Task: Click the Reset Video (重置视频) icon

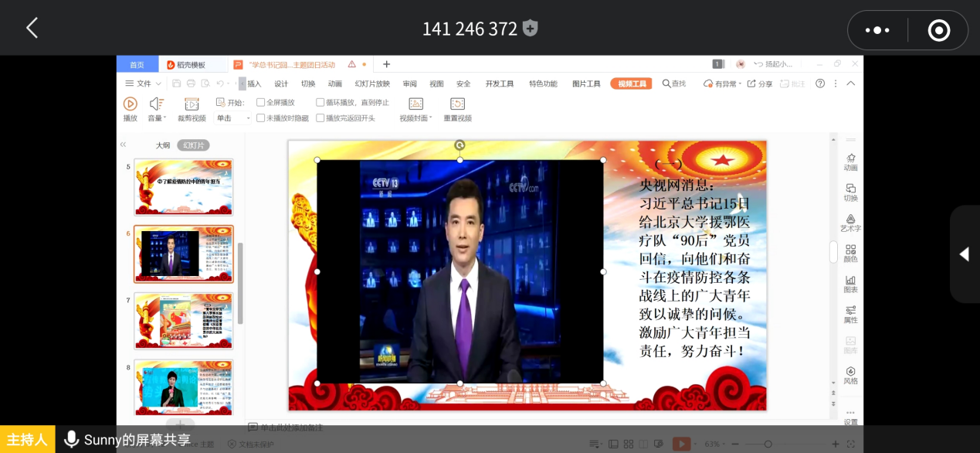Action: click(457, 104)
